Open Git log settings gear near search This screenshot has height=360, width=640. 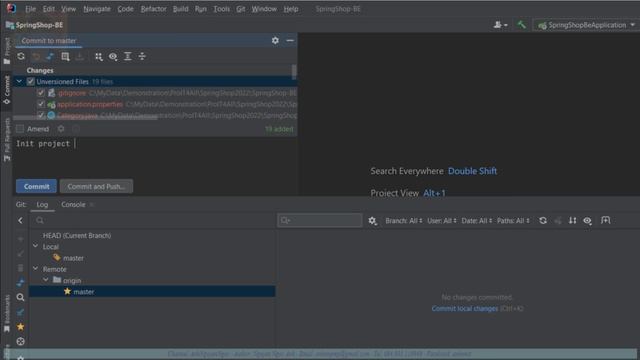(372, 221)
